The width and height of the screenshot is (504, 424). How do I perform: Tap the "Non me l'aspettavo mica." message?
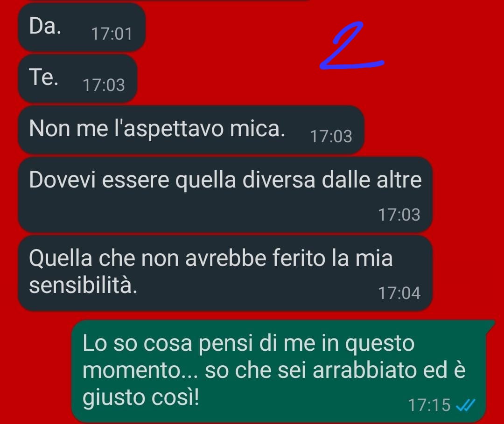point(191,130)
